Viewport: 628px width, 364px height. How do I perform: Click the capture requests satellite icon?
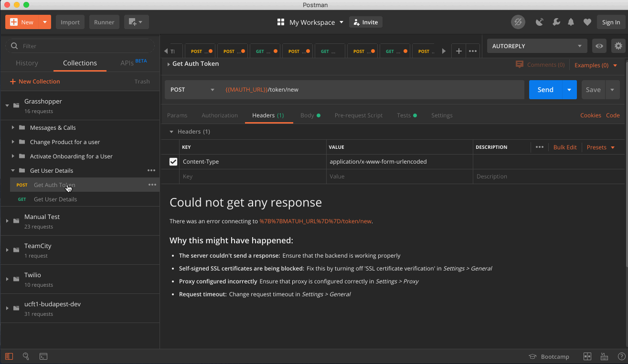pos(540,22)
